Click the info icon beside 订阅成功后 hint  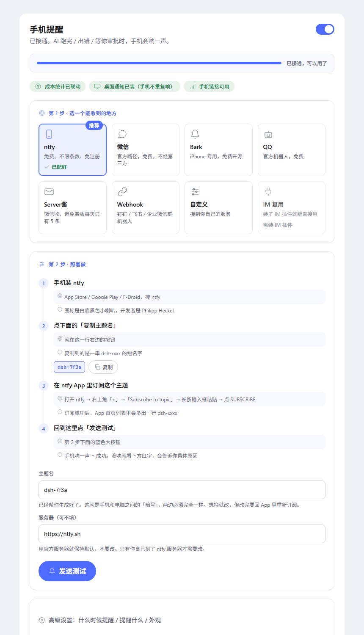pyautogui.click(x=60, y=412)
